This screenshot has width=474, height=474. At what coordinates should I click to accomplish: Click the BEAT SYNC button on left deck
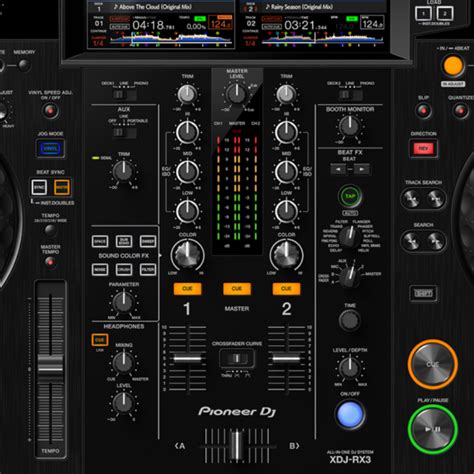pyautogui.click(x=39, y=187)
